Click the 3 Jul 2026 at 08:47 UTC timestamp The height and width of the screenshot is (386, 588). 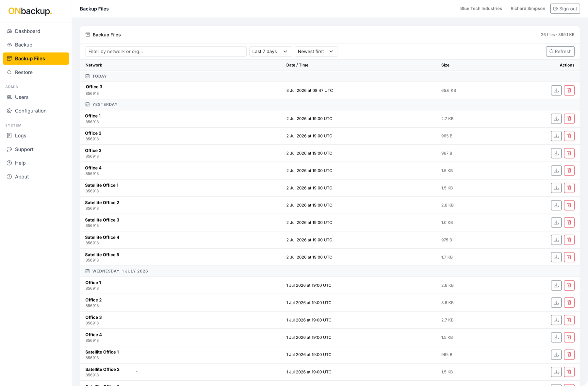pyautogui.click(x=309, y=91)
